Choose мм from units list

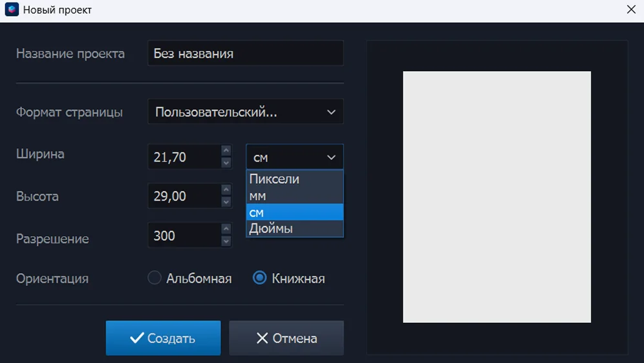[x=294, y=195]
